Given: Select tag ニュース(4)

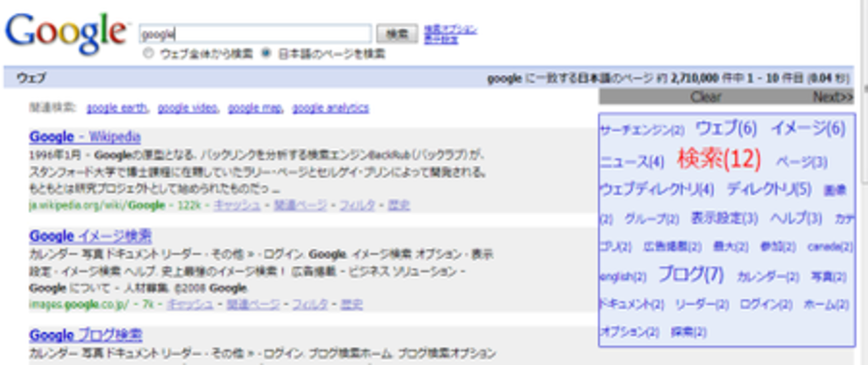Looking at the screenshot, I should (x=632, y=162).
